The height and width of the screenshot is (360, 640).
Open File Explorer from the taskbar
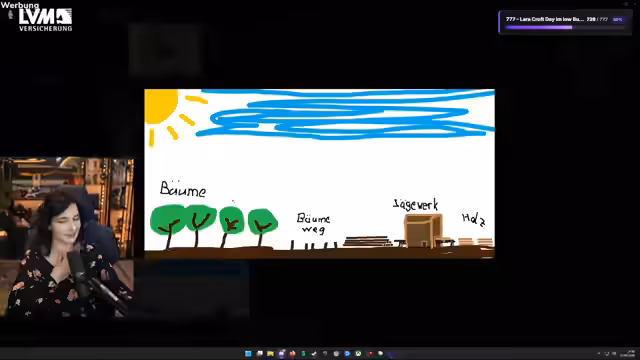[270, 353]
